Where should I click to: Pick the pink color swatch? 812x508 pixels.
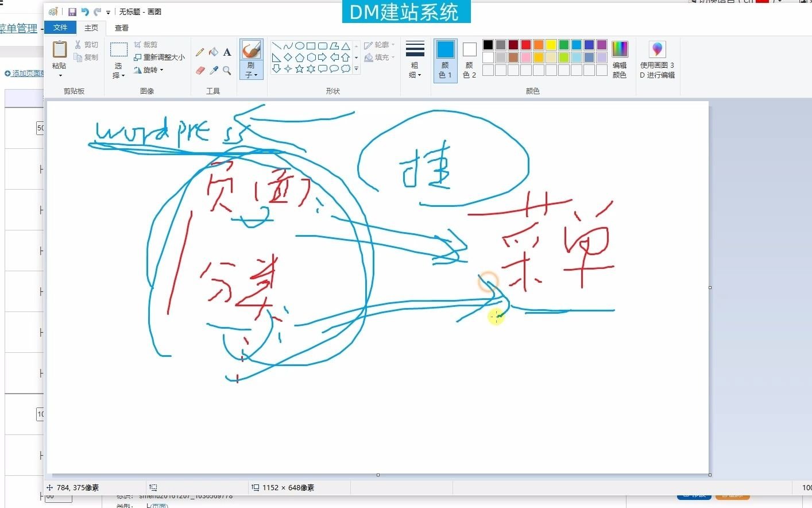coord(526,57)
